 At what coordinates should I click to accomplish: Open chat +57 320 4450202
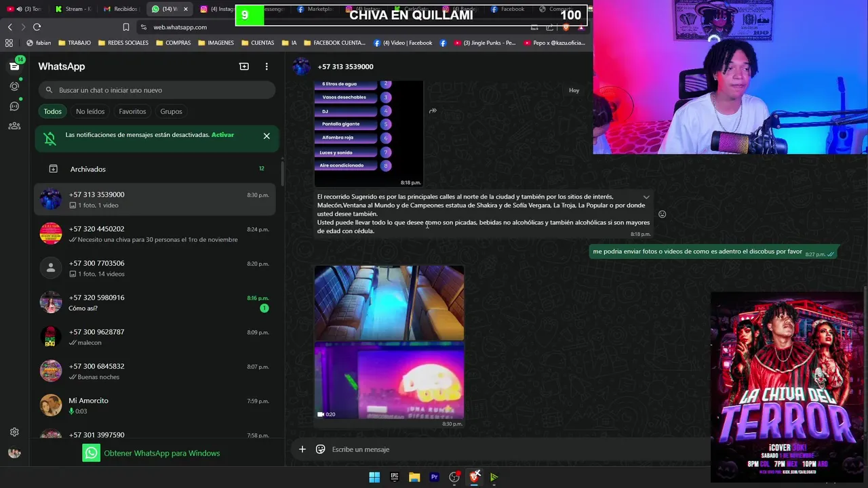pos(155,234)
